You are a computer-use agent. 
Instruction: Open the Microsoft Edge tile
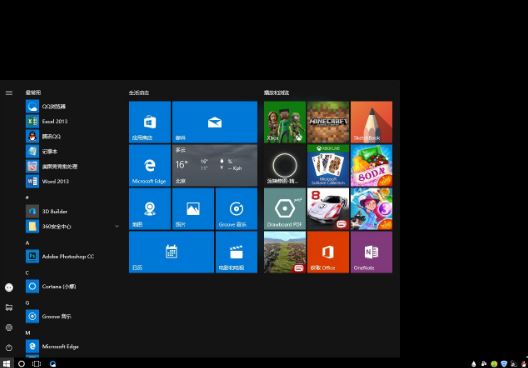[x=150, y=165]
